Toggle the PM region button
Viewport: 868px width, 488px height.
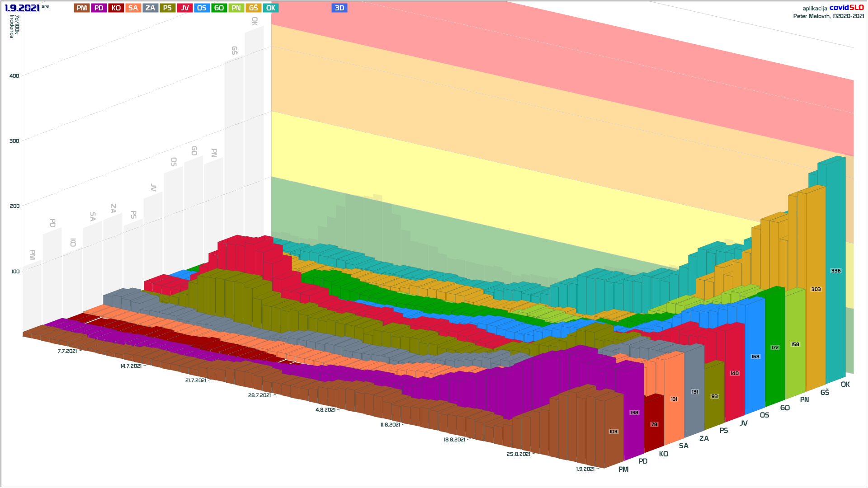[x=82, y=8]
